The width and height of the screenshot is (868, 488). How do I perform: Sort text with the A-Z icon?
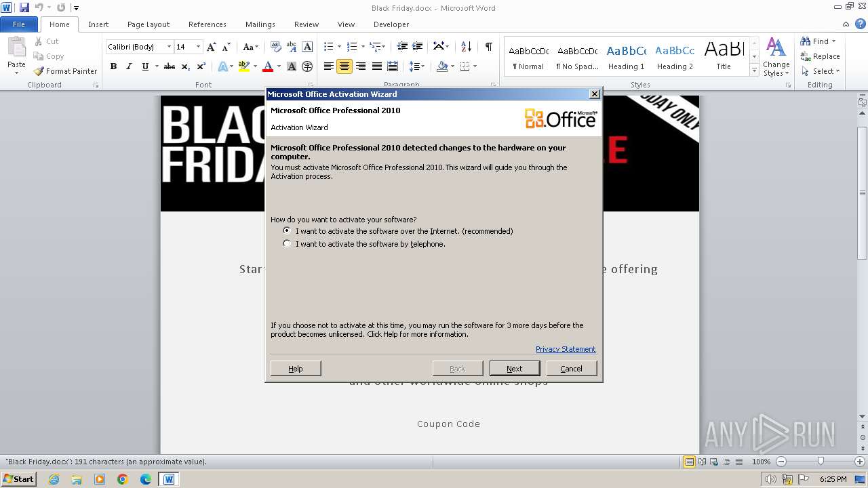[466, 47]
